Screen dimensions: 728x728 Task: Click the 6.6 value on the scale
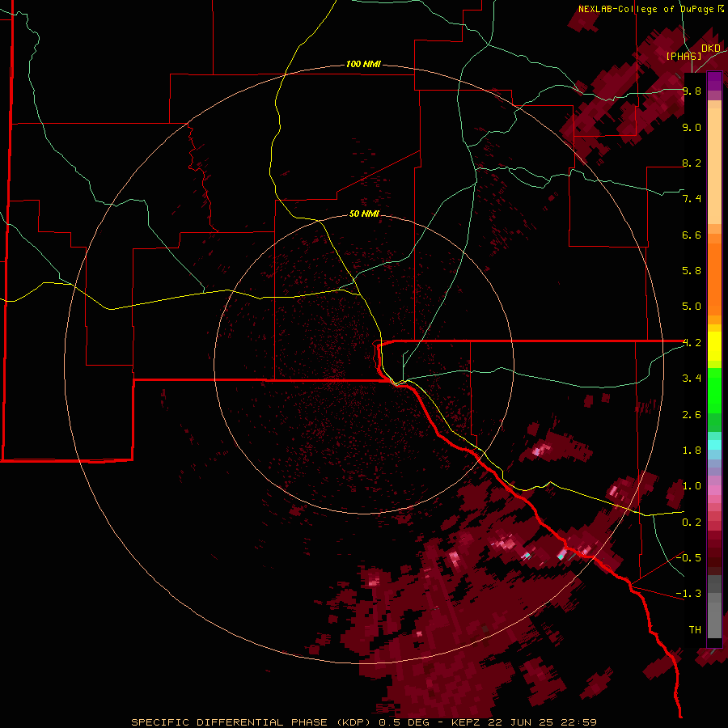(x=692, y=235)
